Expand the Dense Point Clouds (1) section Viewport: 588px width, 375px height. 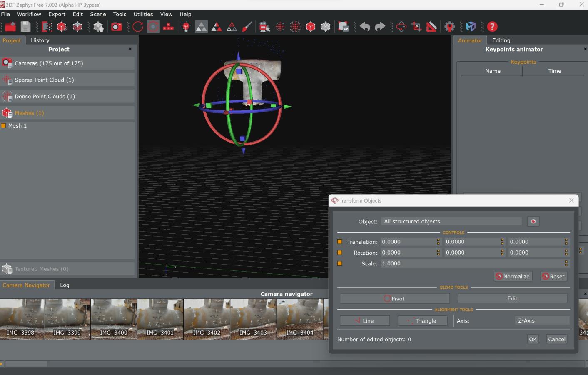(x=67, y=96)
